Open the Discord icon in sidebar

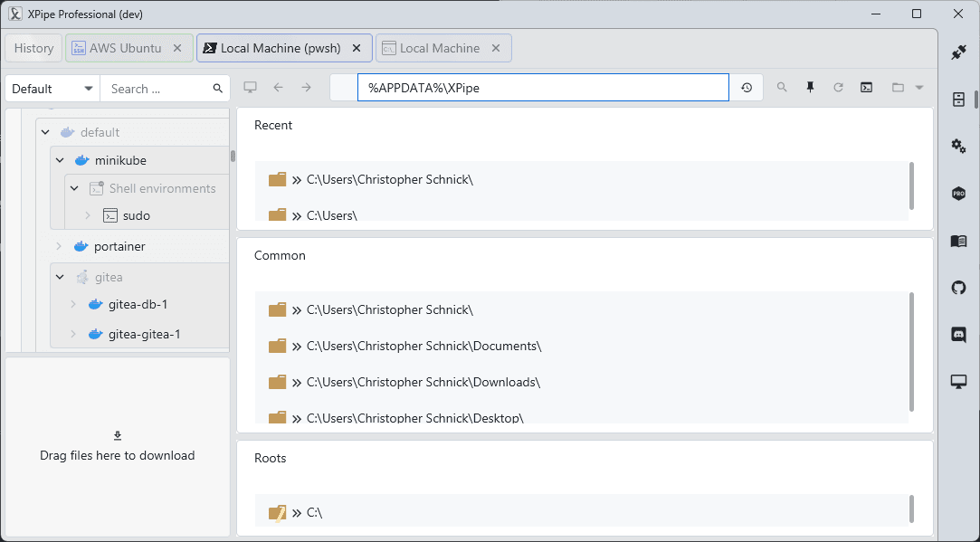[958, 335]
